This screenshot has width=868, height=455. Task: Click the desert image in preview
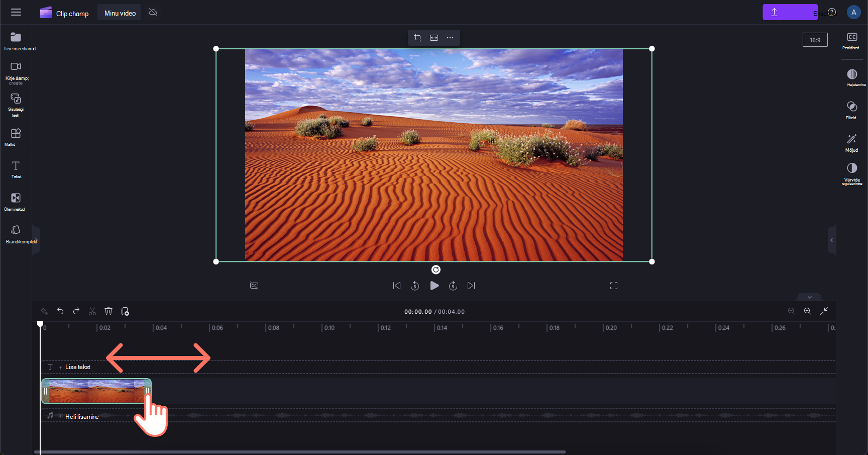(434, 155)
